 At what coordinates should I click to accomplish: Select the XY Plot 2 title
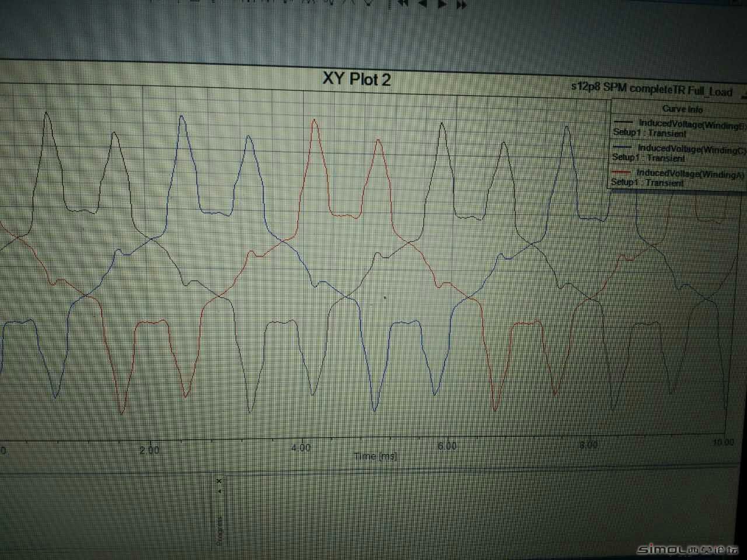pyautogui.click(x=357, y=79)
